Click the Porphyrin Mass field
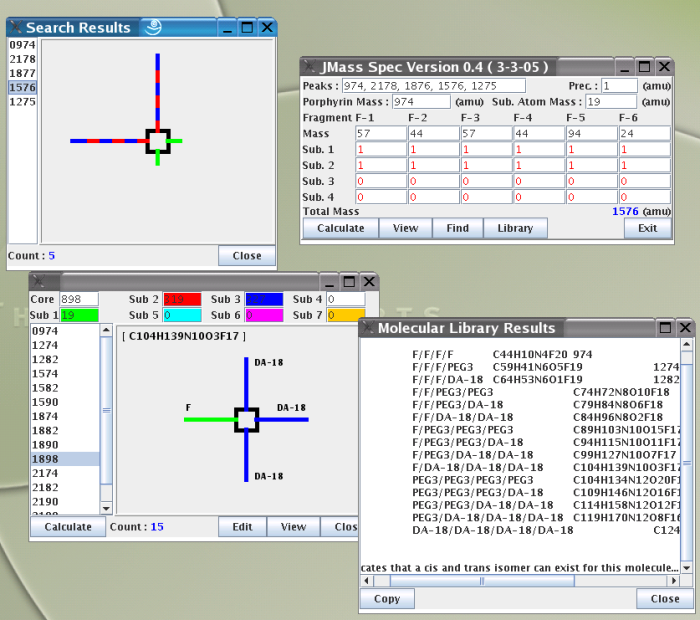The width and height of the screenshot is (700, 620). pos(421,102)
